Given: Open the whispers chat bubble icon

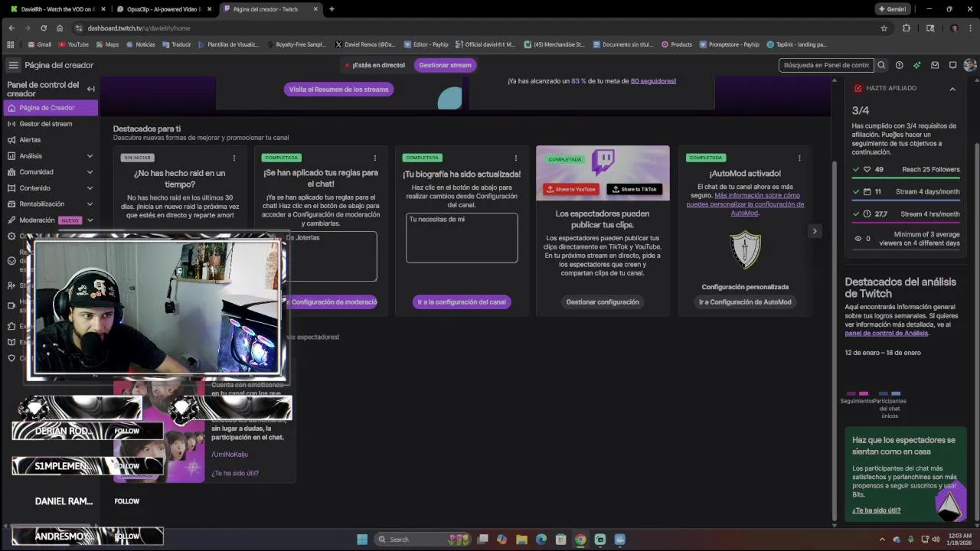Looking at the screenshot, I should tap(952, 65).
